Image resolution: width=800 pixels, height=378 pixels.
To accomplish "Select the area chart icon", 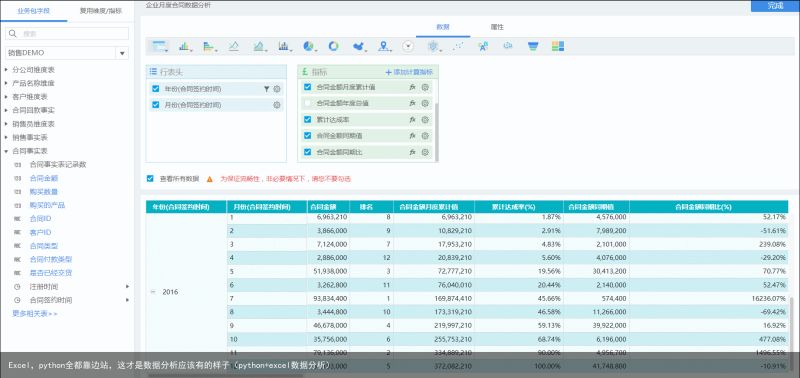I will point(259,46).
